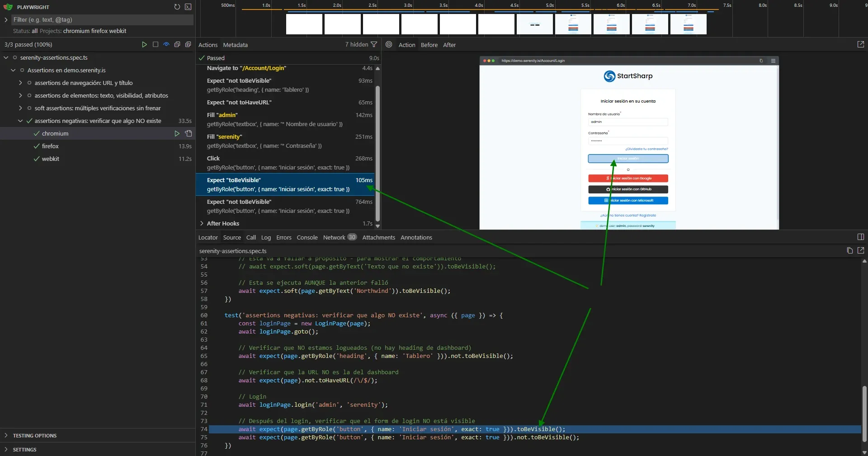Run all tests with the play icon
Image resolution: width=868 pixels, height=456 pixels.
point(144,44)
